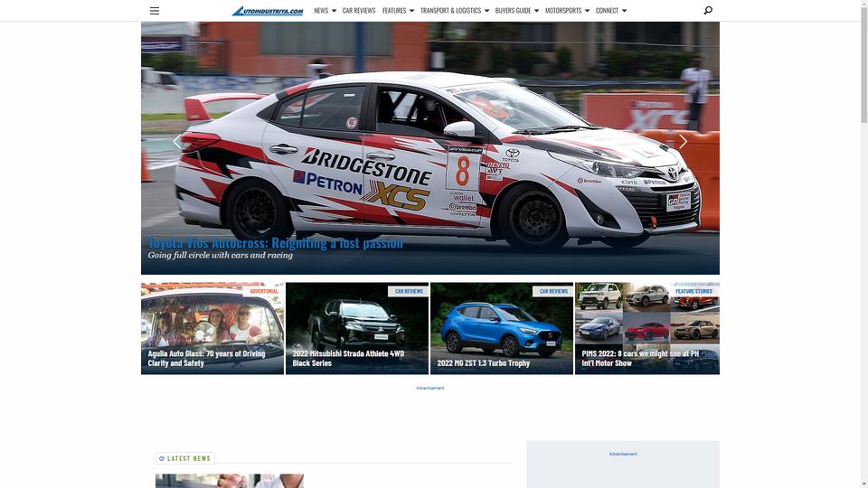This screenshot has width=868, height=488.
Task: Open 2022 Mitsubishi Strada Athlete title
Action: (348, 358)
